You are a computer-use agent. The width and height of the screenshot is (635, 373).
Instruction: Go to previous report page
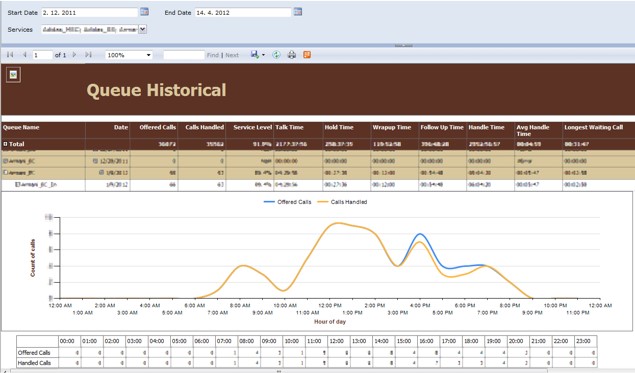(x=24, y=55)
